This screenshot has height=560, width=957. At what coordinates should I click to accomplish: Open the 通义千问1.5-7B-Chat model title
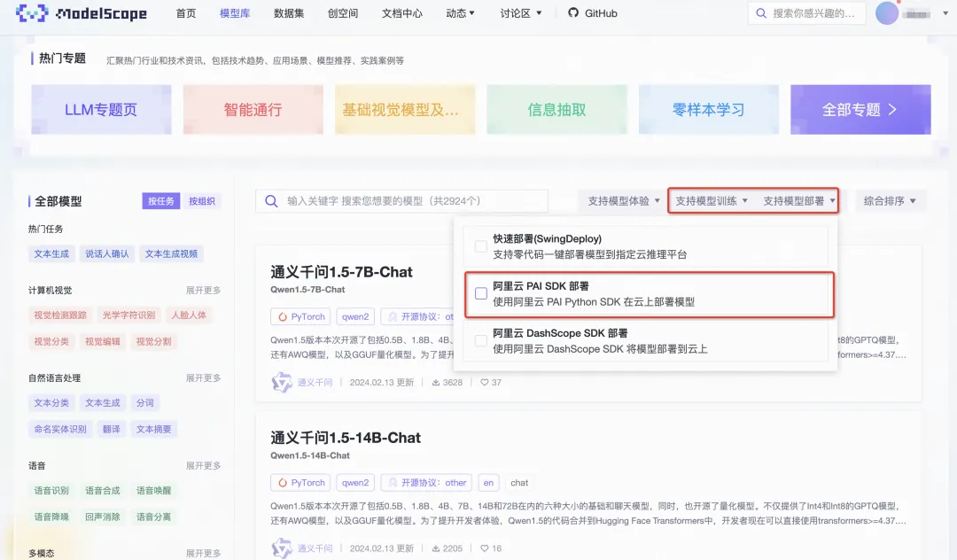pyautogui.click(x=341, y=271)
